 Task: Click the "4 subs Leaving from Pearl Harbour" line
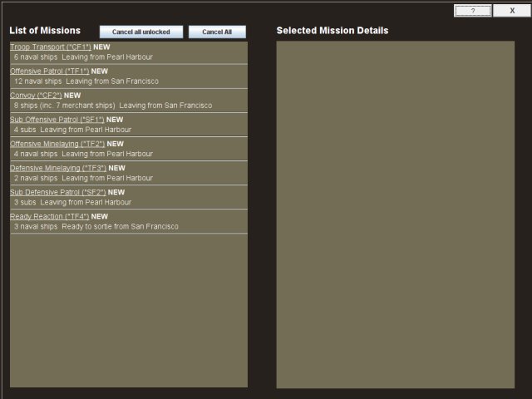click(x=72, y=130)
